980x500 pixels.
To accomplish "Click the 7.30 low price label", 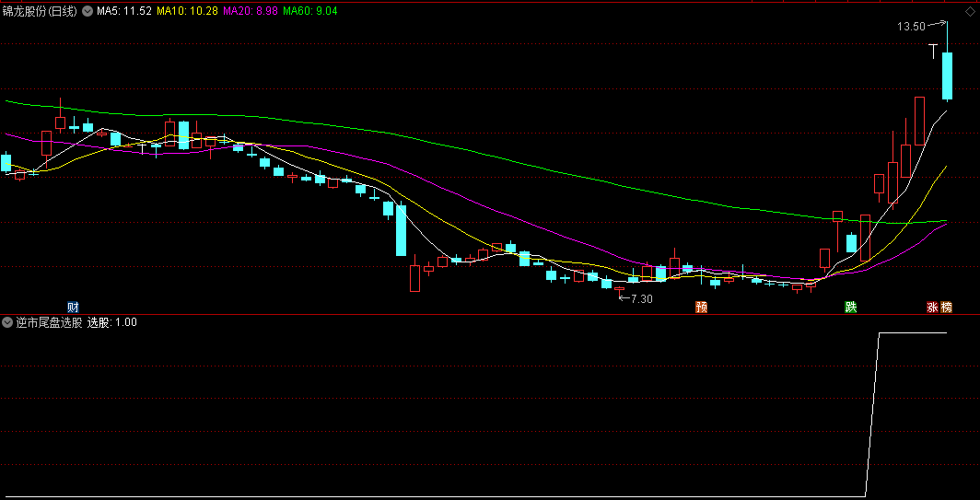I will [x=641, y=298].
